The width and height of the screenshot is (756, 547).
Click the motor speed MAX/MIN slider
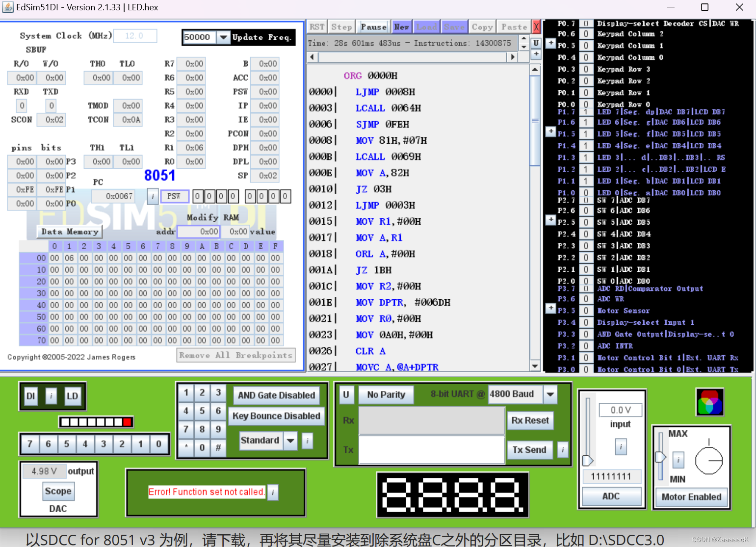[x=660, y=457]
